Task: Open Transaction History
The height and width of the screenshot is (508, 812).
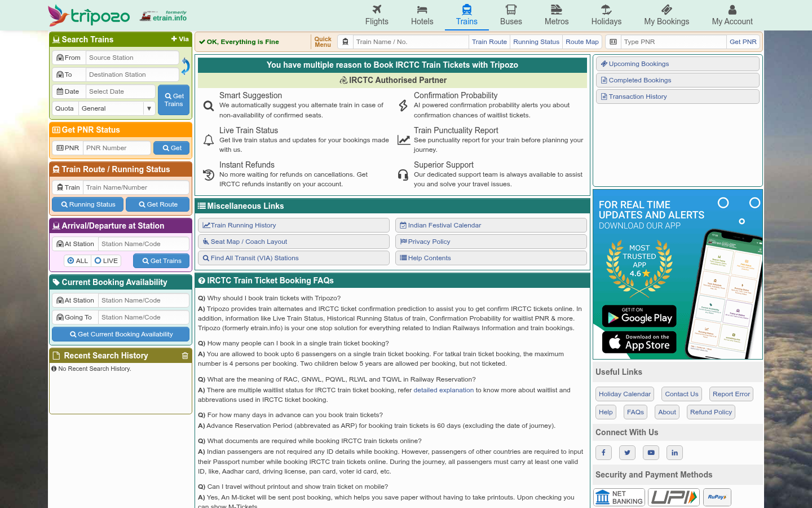Action: click(678, 97)
